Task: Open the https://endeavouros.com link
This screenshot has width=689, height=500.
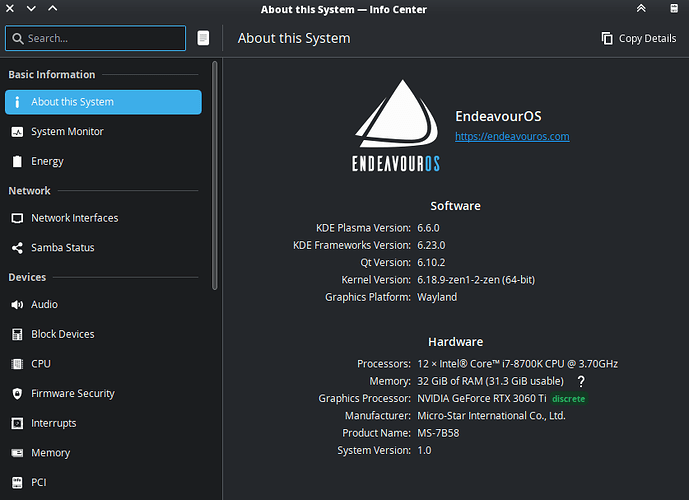Action: coord(512,137)
